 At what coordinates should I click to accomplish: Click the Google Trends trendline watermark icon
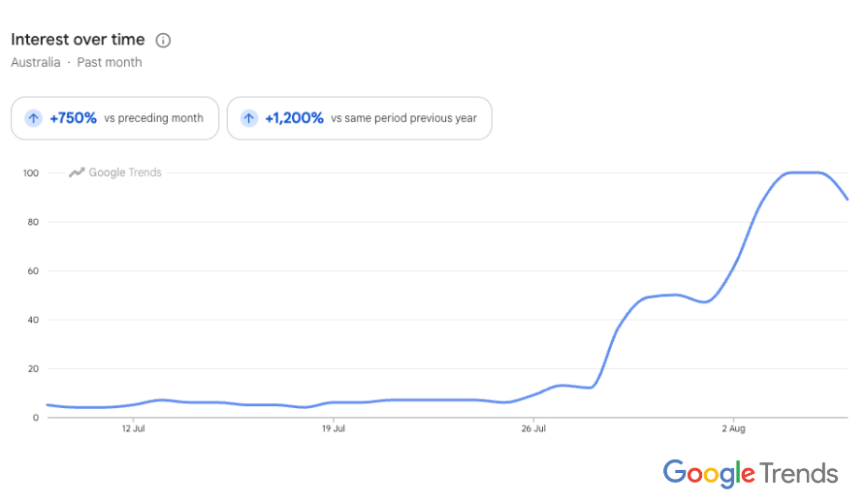(x=77, y=173)
